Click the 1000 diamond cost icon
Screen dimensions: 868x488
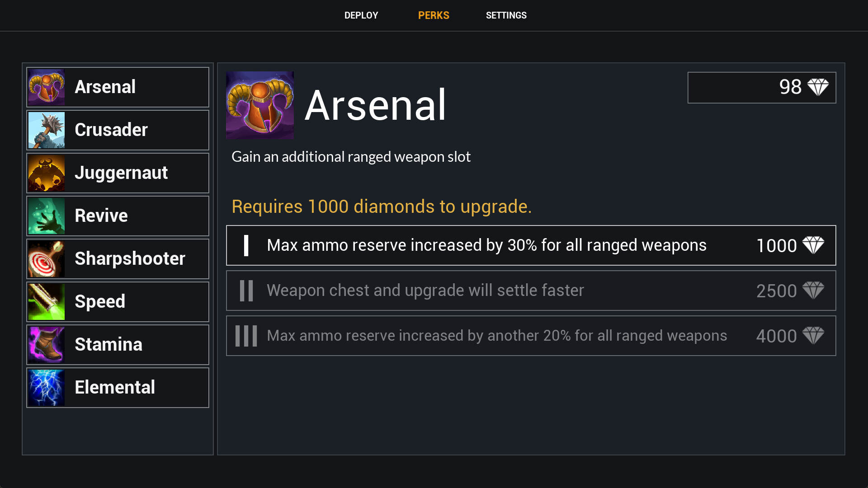pos(813,245)
